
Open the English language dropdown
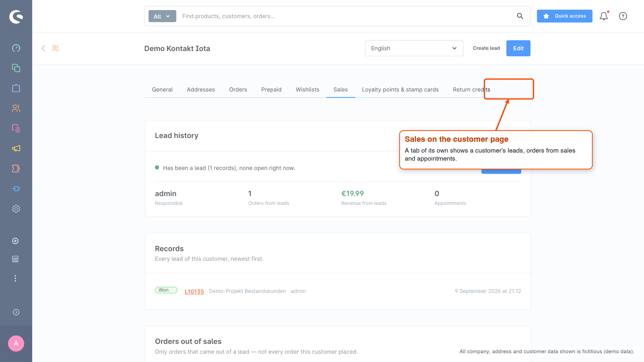[x=414, y=48]
